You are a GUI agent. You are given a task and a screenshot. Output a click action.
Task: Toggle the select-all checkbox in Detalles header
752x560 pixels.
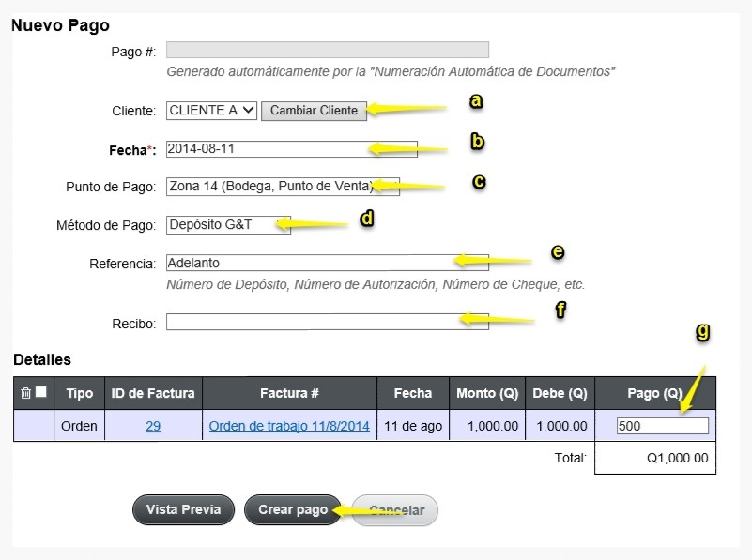pyautogui.click(x=41, y=392)
